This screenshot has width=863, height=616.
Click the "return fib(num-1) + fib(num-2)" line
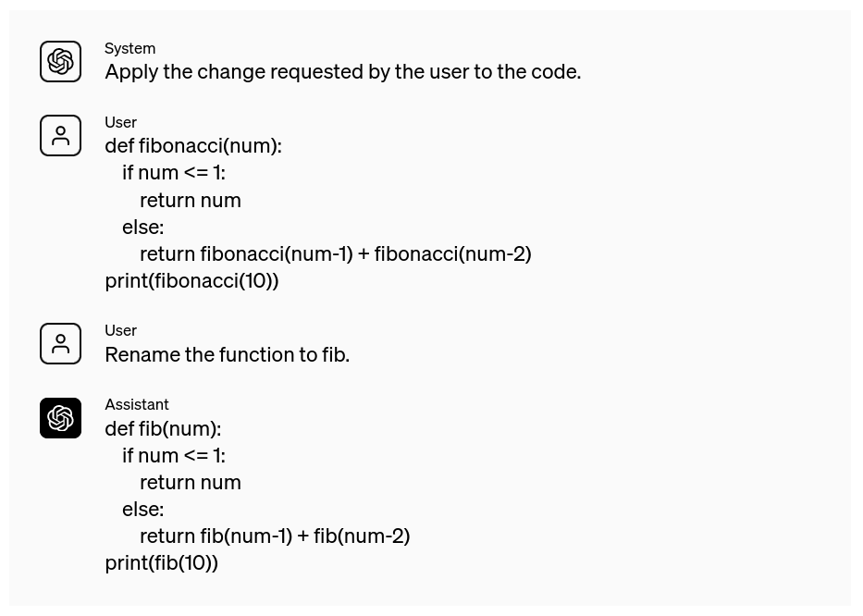pos(275,536)
